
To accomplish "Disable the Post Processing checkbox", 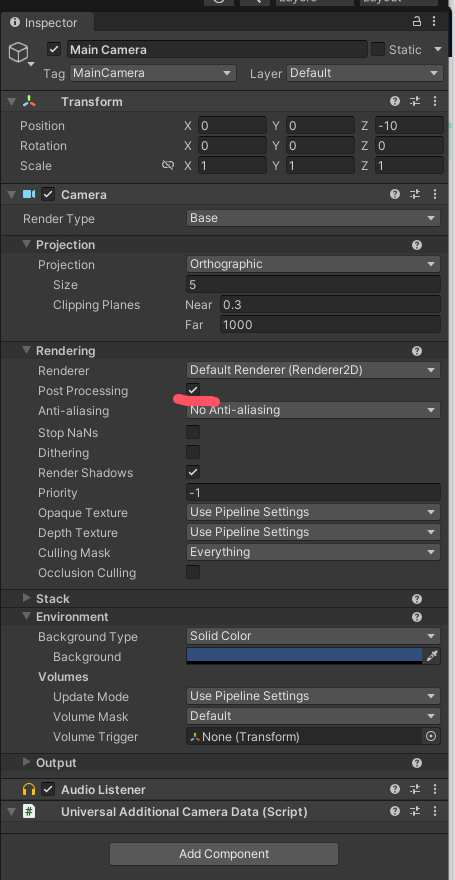I will [x=193, y=389].
